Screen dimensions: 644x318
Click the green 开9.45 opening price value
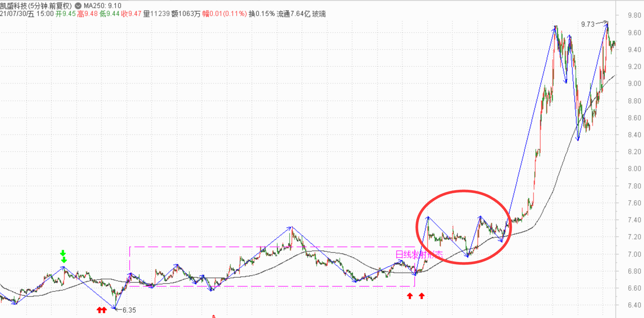click(66, 14)
